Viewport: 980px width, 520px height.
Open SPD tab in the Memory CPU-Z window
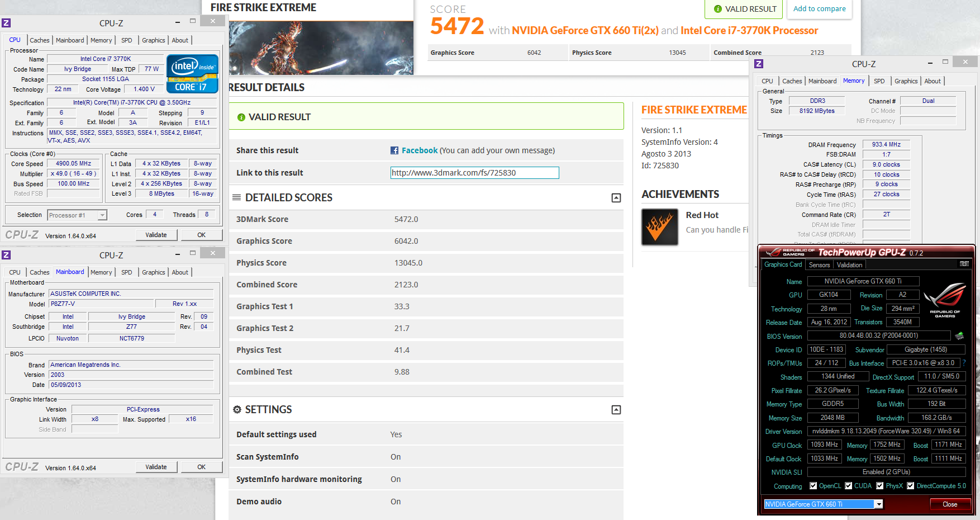[x=879, y=81]
